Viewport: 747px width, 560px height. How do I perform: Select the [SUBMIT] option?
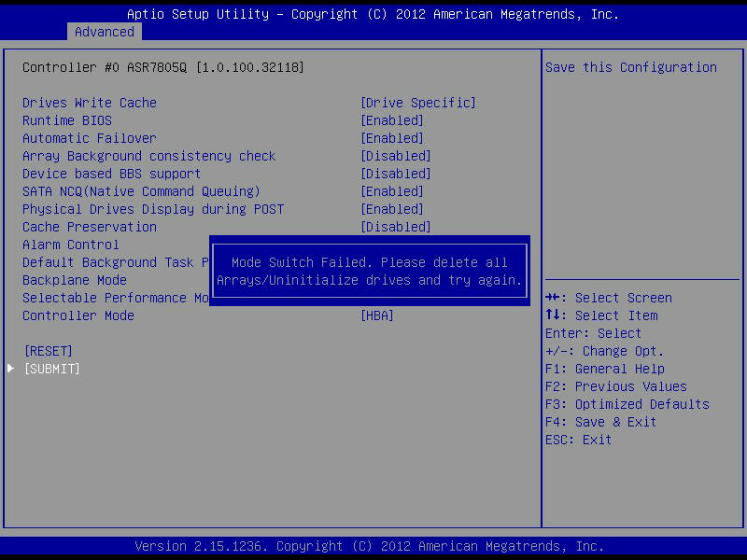click(x=52, y=369)
